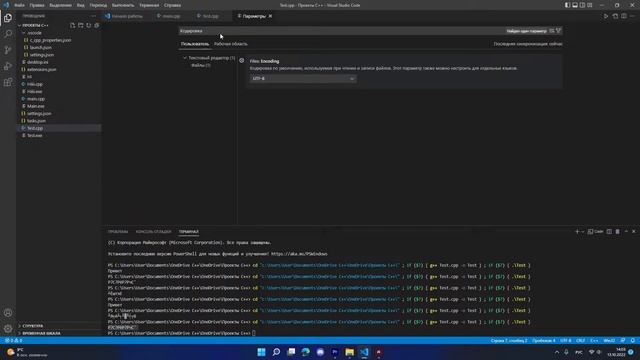Image resolution: width=640 pixels, height=360 pixels.
Task: Select Файлы (1) in settings tree
Action: [201, 65]
